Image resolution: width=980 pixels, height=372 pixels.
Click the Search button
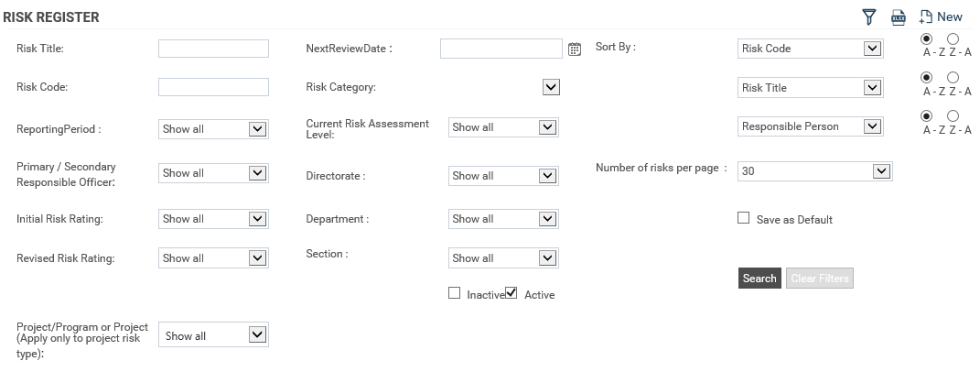759,278
